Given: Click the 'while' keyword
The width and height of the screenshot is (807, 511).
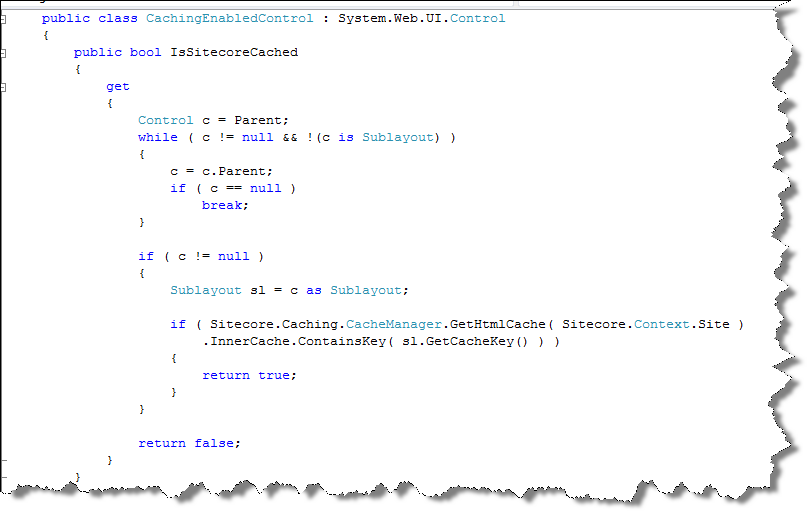Looking at the screenshot, I should [158, 137].
